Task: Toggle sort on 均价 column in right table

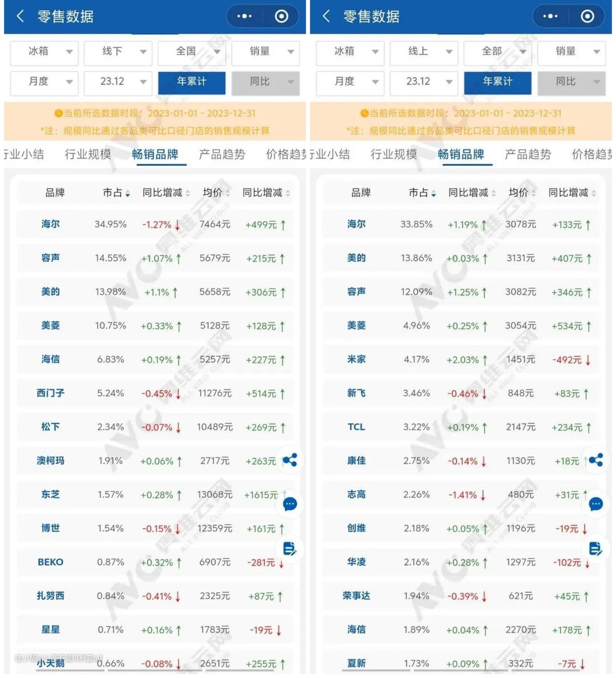Action: (x=521, y=193)
